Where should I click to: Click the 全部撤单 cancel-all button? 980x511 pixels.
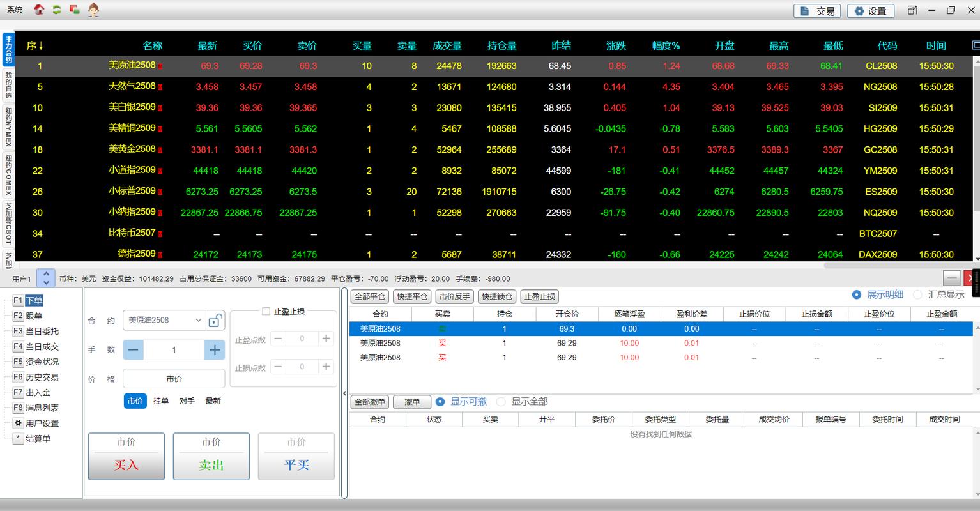pos(369,402)
